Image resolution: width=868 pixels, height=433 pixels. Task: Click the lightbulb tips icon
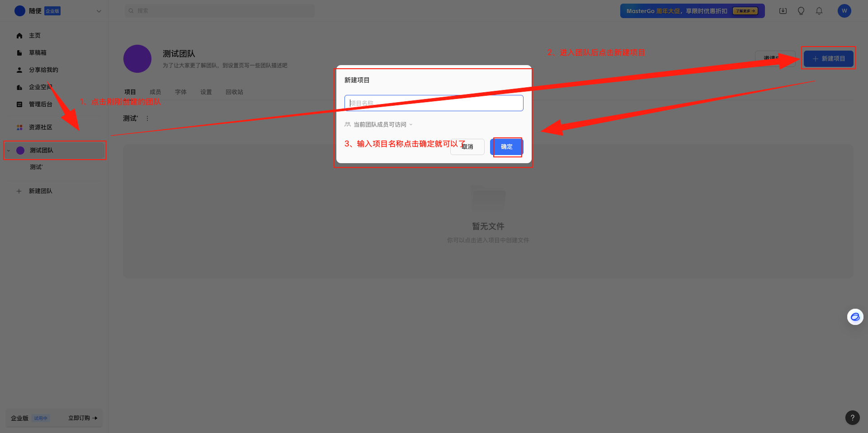tap(801, 11)
